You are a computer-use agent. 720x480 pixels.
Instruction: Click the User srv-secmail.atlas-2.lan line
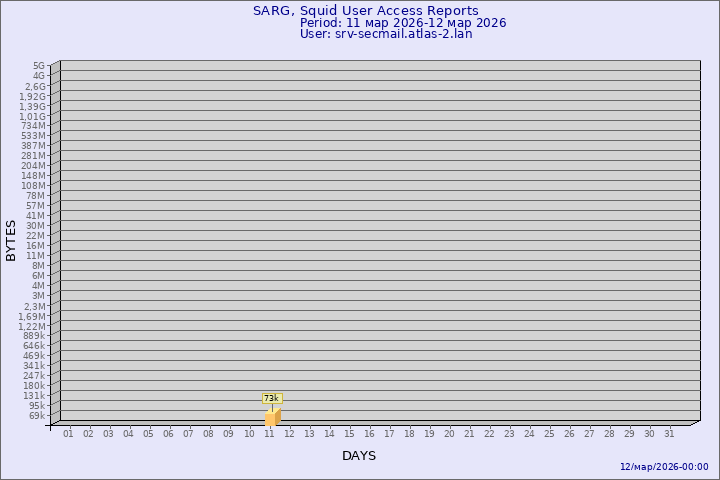coord(386,34)
